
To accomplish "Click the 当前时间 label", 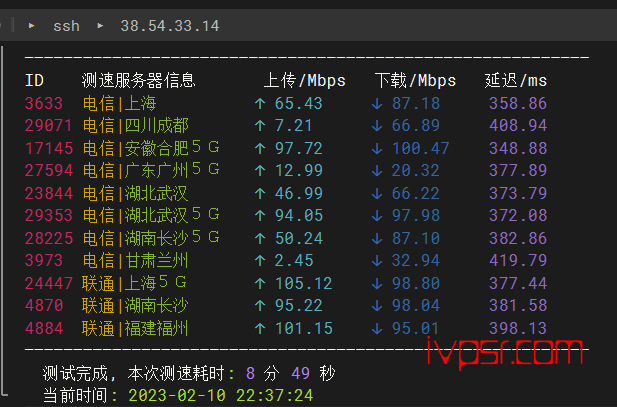I will pyautogui.click(x=75, y=395).
